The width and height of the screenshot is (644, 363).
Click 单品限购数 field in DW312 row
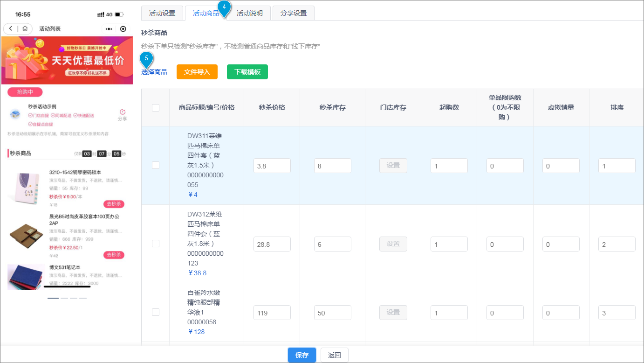[x=505, y=244]
